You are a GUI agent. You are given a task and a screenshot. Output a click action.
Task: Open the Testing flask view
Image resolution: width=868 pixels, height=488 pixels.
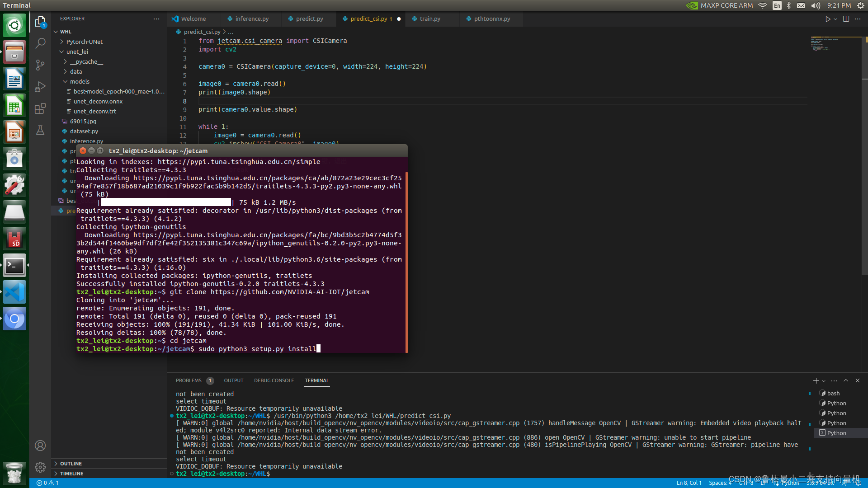pyautogui.click(x=40, y=130)
